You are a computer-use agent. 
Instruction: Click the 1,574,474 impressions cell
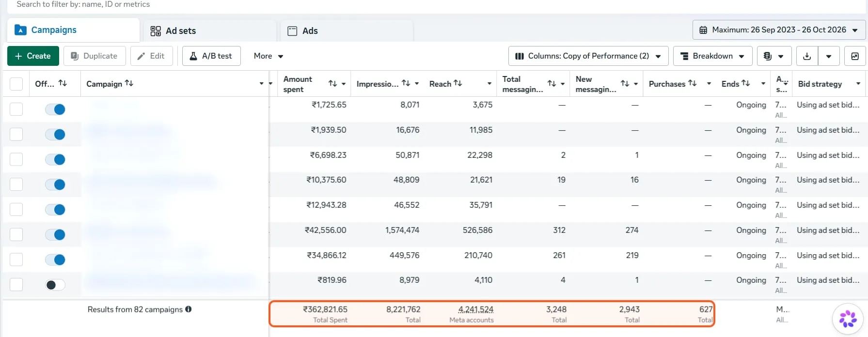[402, 230]
